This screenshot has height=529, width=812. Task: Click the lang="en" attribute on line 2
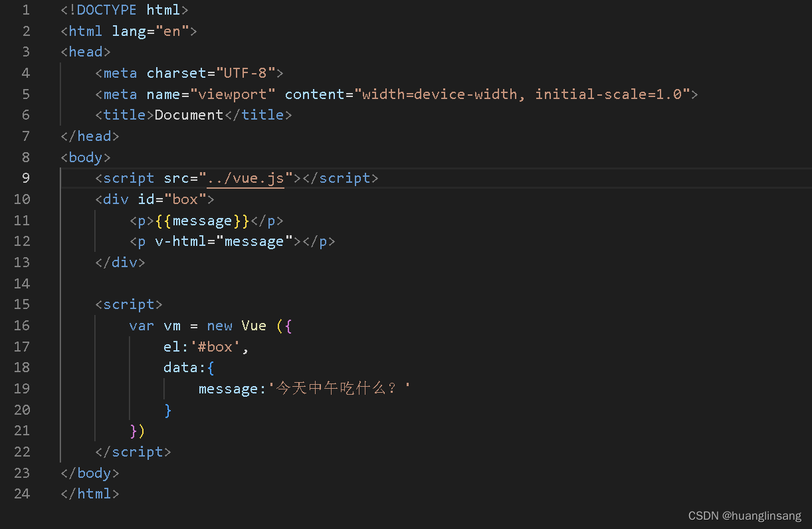pyautogui.click(x=150, y=31)
